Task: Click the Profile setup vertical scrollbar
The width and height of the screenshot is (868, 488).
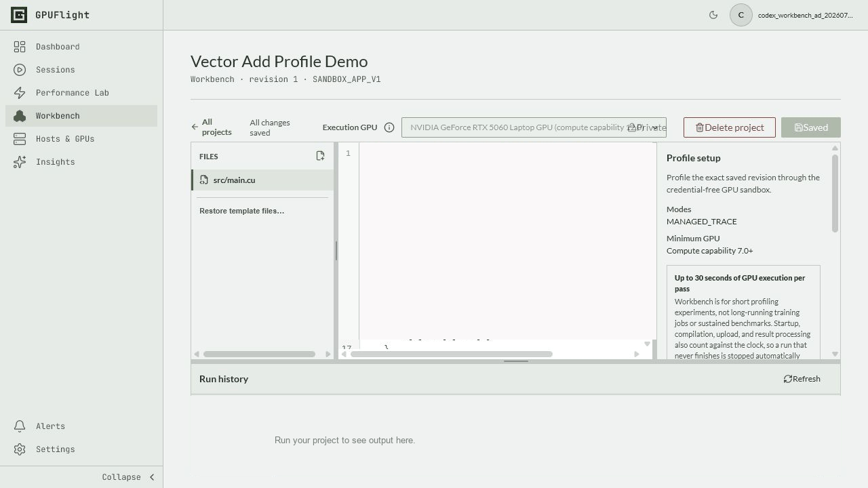Action: (x=835, y=193)
